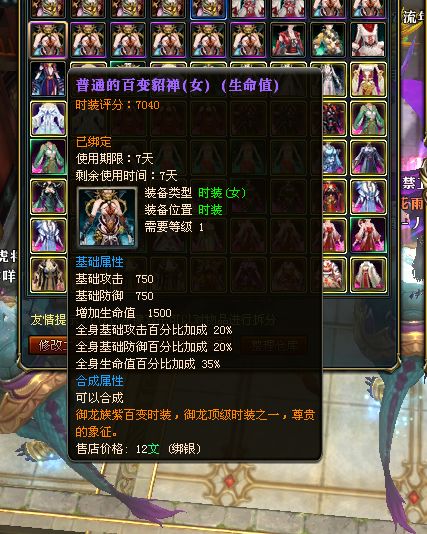427x534 pixels.
Task: Select the dark green horned robe in left column
Action: tap(48, 197)
